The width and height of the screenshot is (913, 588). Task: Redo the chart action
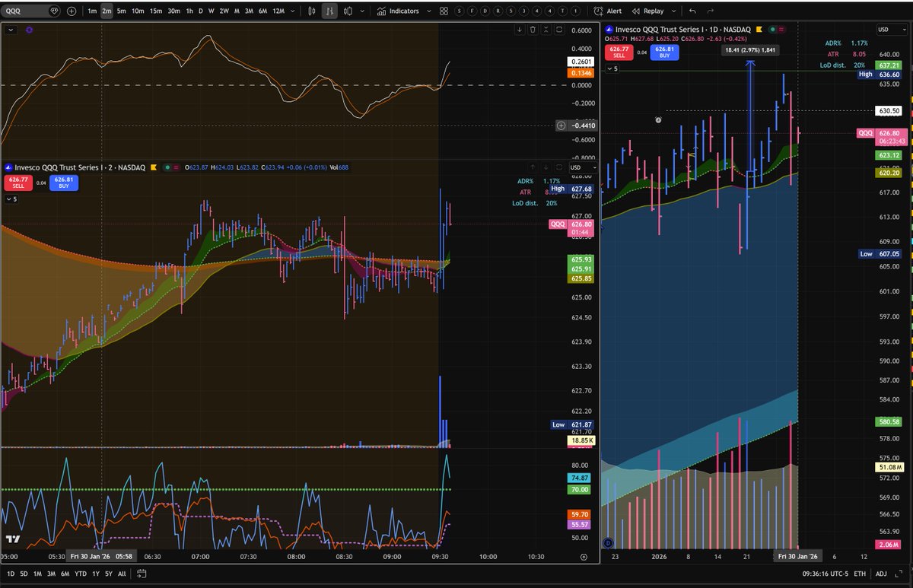pyautogui.click(x=710, y=11)
